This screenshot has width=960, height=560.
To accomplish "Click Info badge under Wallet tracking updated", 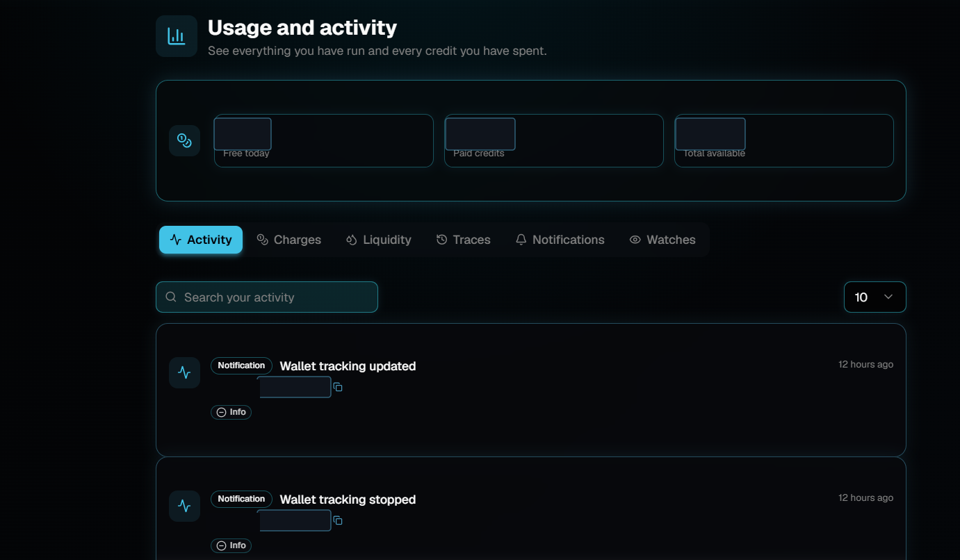I will click(x=231, y=412).
